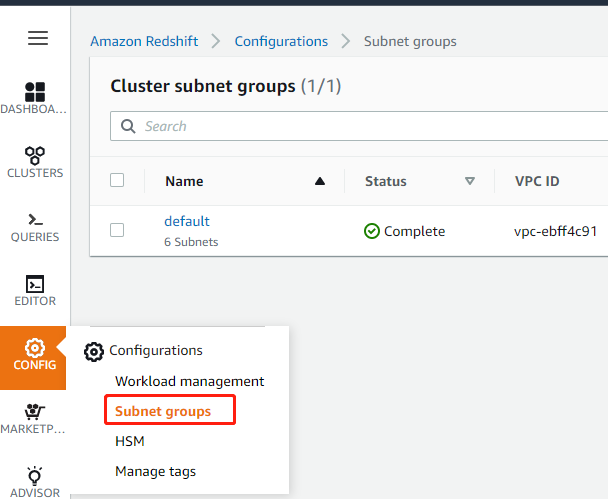
Task: Click the 6 Subnets text
Action: point(191,242)
